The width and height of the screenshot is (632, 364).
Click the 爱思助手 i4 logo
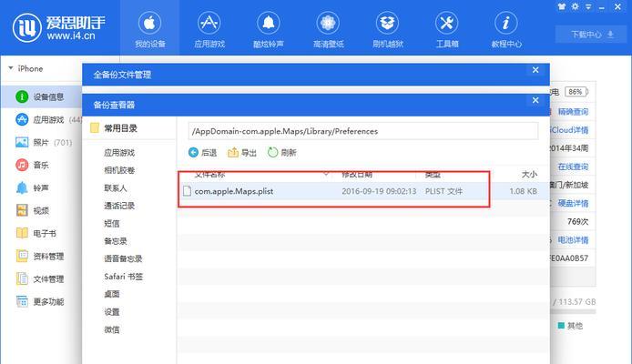coord(59,27)
